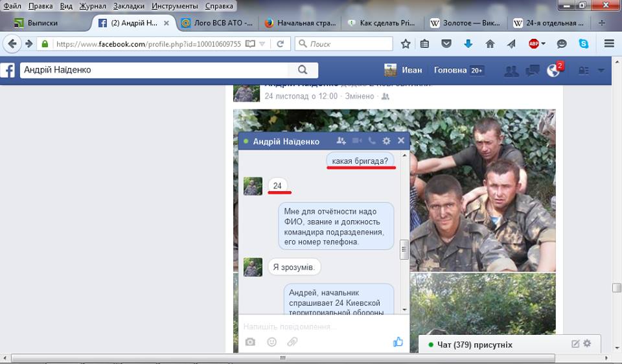
Task: Open friend requests icon in header
Action: coord(511,71)
